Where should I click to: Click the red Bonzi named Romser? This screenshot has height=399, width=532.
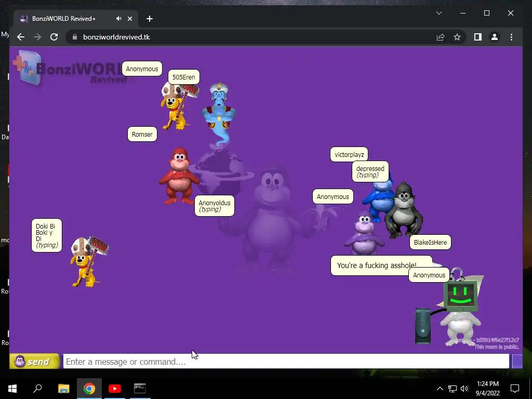coord(179,176)
